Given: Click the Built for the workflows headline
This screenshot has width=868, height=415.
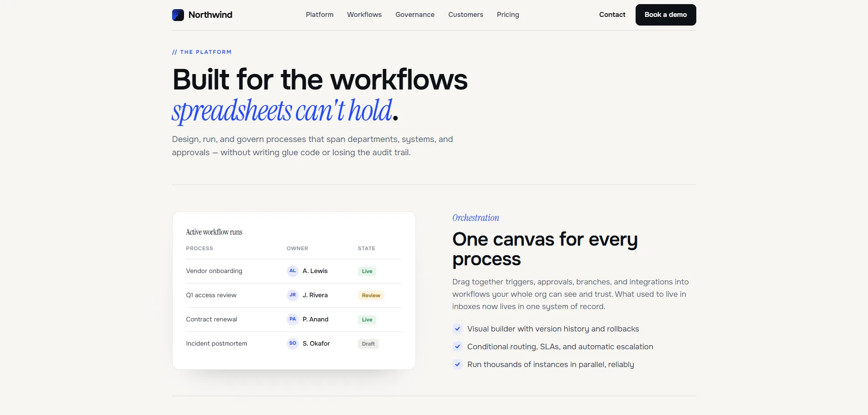Looking at the screenshot, I should click(320, 80).
